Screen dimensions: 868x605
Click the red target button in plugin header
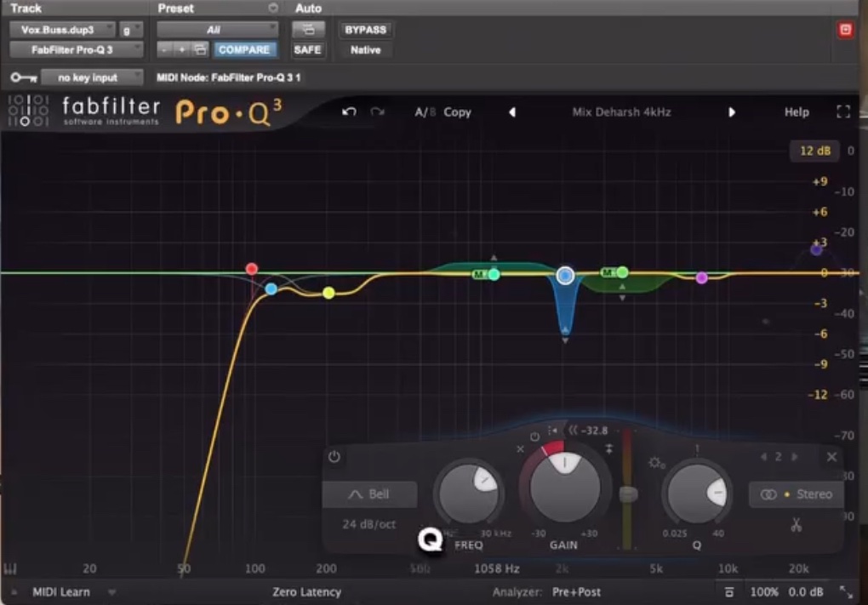[845, 30]
